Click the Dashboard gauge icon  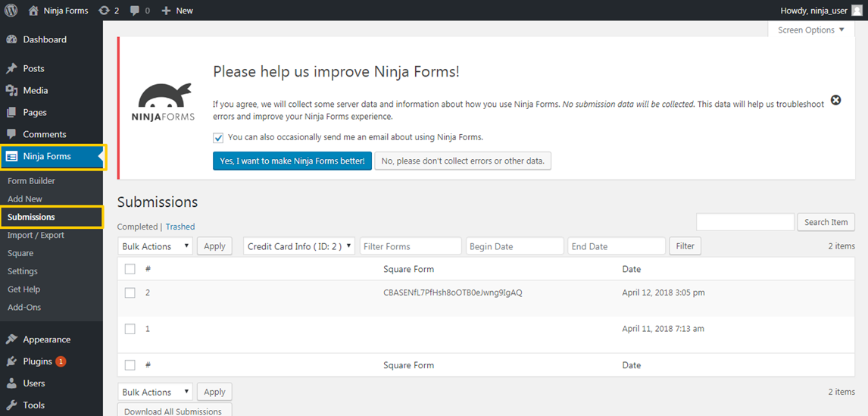[x=11, y=40]
